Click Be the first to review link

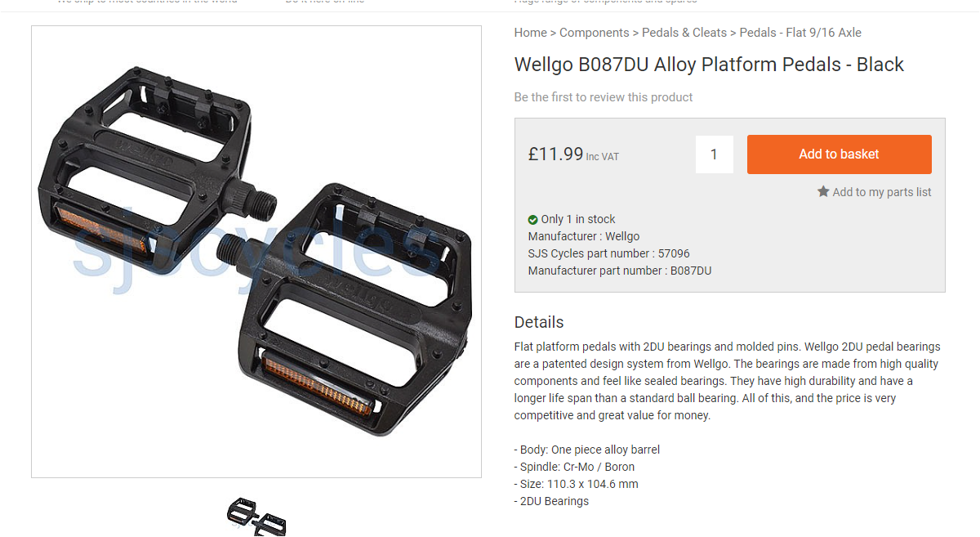[x=604, y=97]
